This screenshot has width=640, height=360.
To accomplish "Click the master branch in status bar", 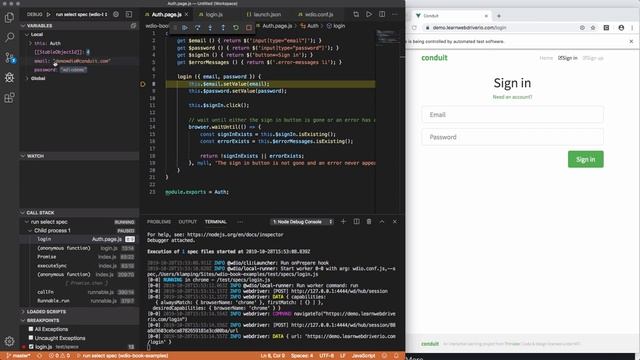I will [18, 356].
